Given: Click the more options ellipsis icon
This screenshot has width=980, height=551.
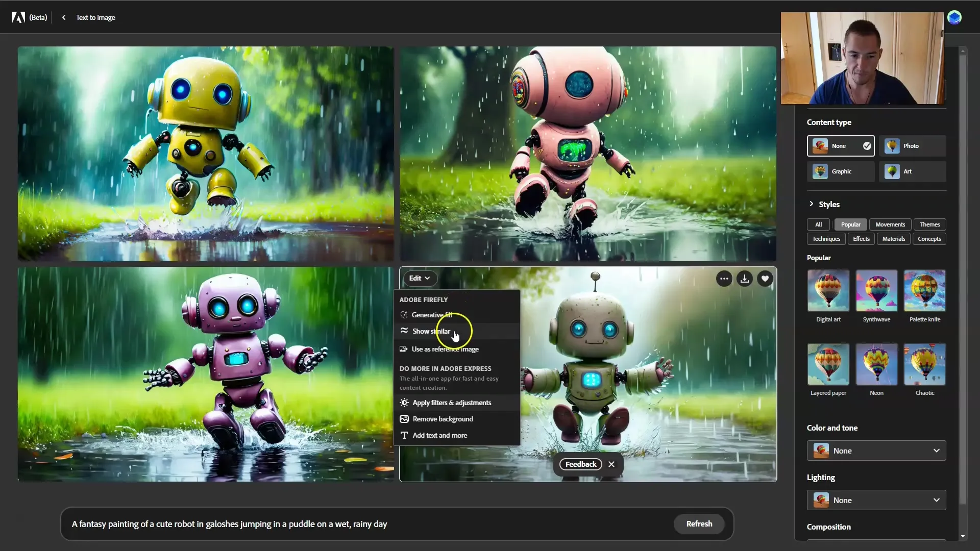Looking at the screenshot, I should (x=724, y=278).
